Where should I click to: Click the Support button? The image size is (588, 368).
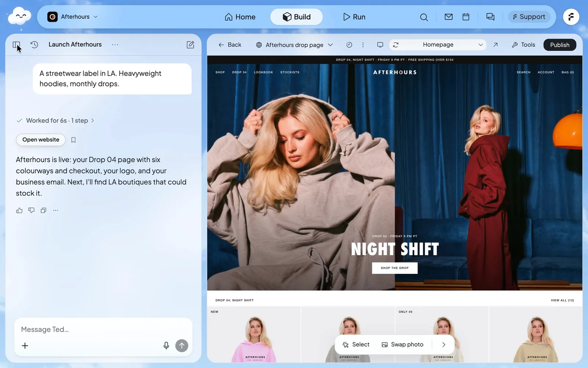tap(529, 17)
